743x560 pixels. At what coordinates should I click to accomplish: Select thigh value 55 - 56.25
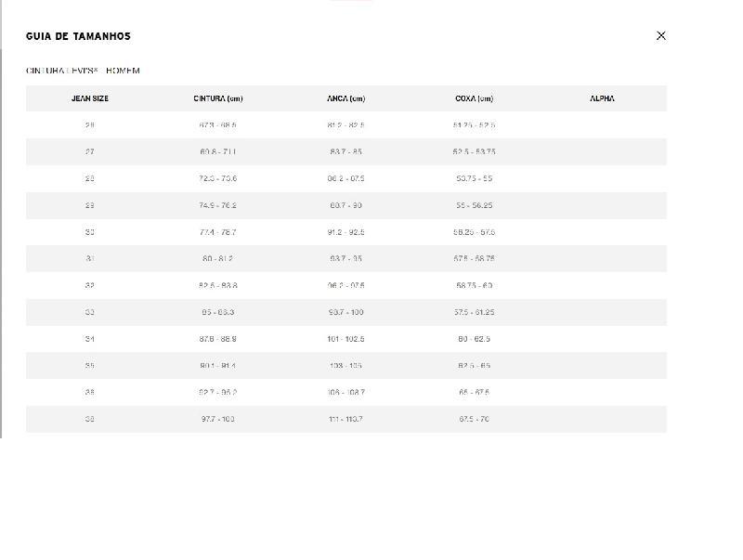click(474, 205)
